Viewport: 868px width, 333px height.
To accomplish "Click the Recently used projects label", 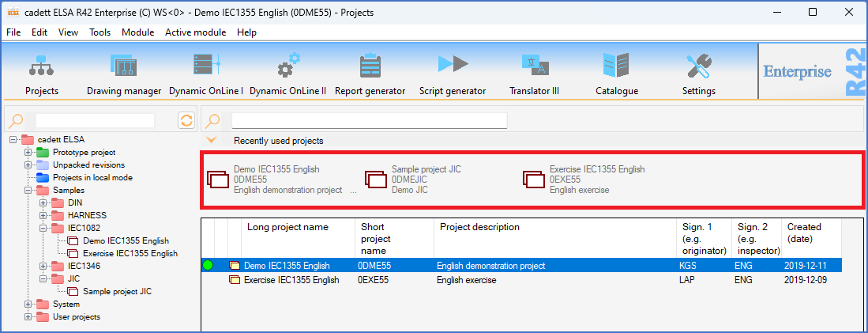I will (279, 141).
